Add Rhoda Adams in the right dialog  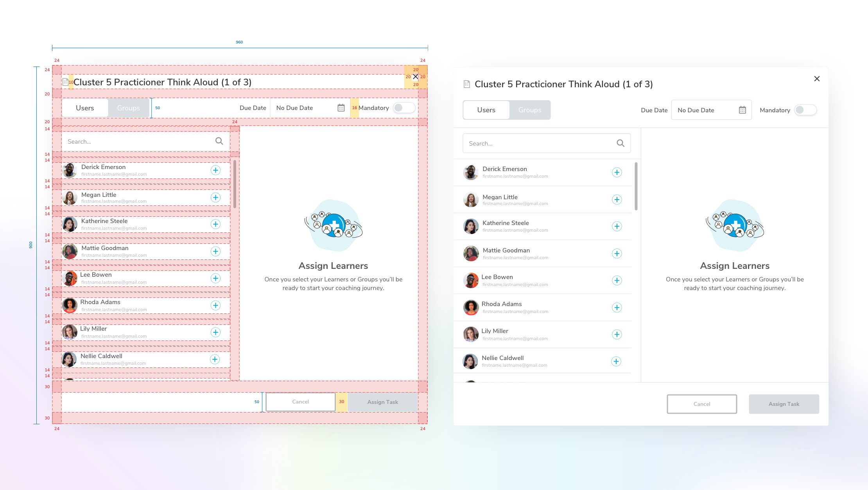[617, 308]
